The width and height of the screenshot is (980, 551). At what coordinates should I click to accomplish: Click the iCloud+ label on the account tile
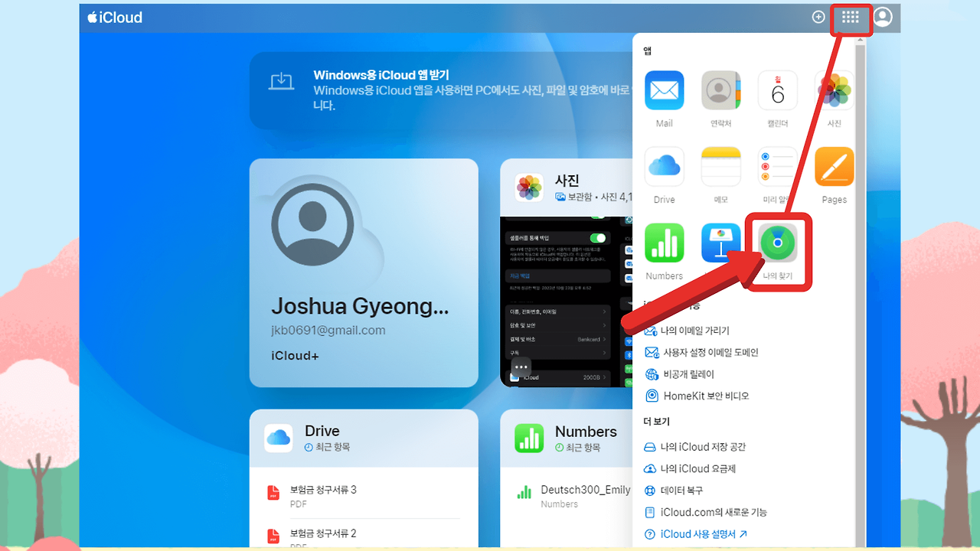pyautogui.click(x=295, y=356)
